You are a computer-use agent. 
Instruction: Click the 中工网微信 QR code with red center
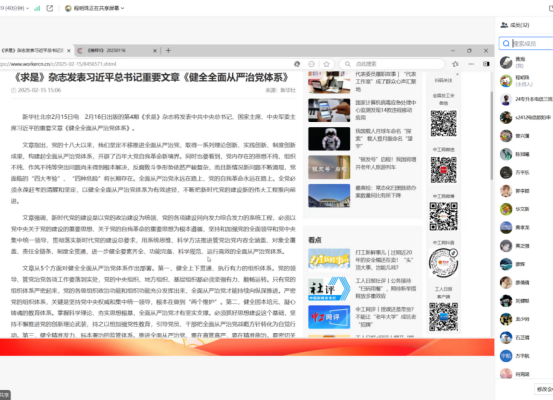click(x=444, y=170)
